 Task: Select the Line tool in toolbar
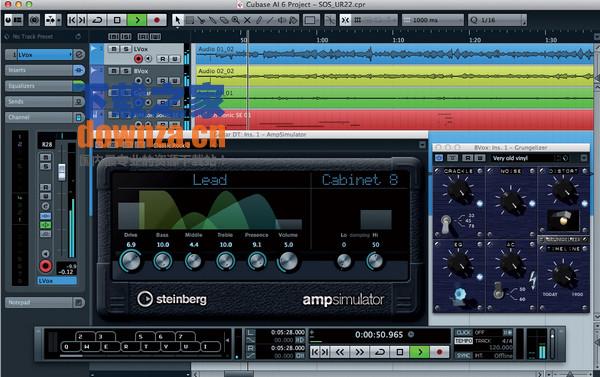click(x=271, y=20)
